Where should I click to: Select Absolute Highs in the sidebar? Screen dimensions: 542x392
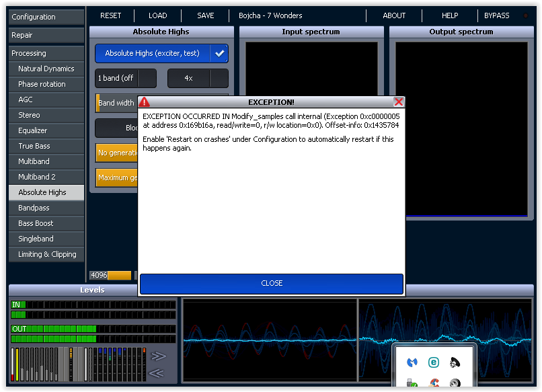(46, 192)
